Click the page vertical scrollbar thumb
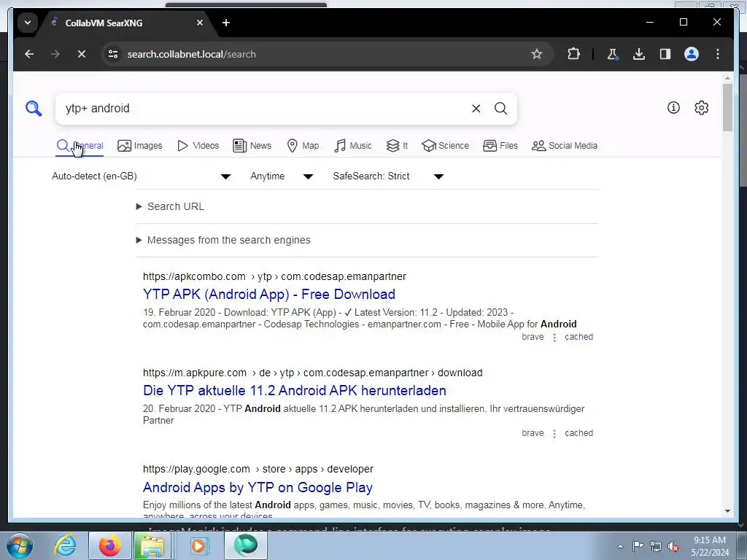 [727, 108]
